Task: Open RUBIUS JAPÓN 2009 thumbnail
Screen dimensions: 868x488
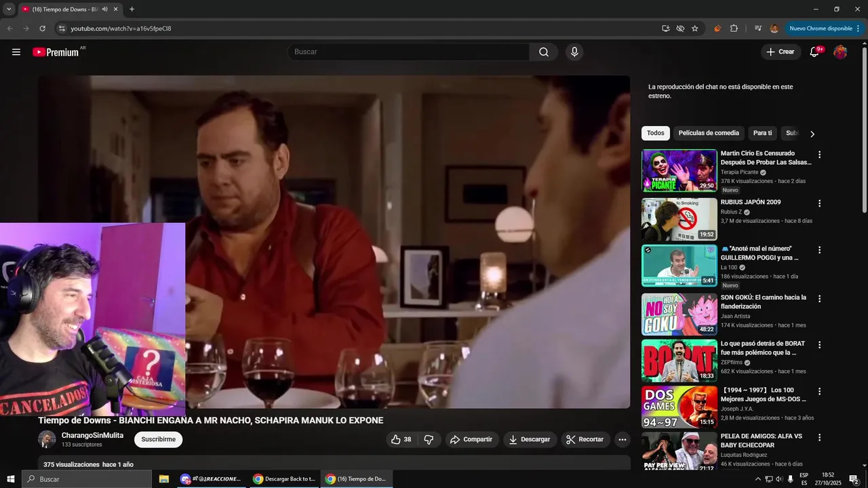Action: (679, 220)
